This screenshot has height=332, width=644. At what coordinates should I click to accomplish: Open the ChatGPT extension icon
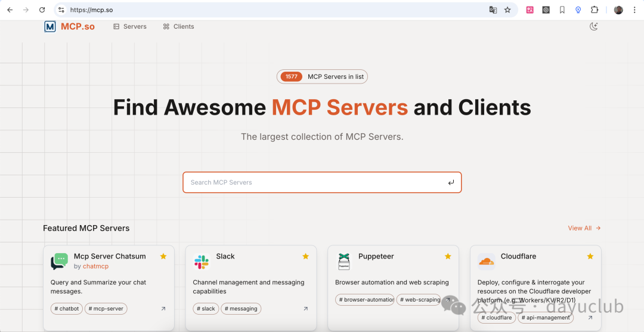point(546,10)
